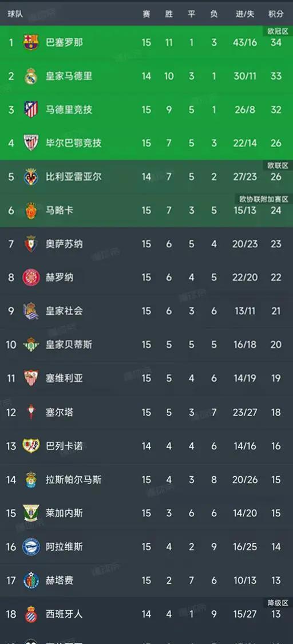293x644 pixels.
Task: Open the Athletic Bilbao crest icon
Action: (x=31, y=143)
